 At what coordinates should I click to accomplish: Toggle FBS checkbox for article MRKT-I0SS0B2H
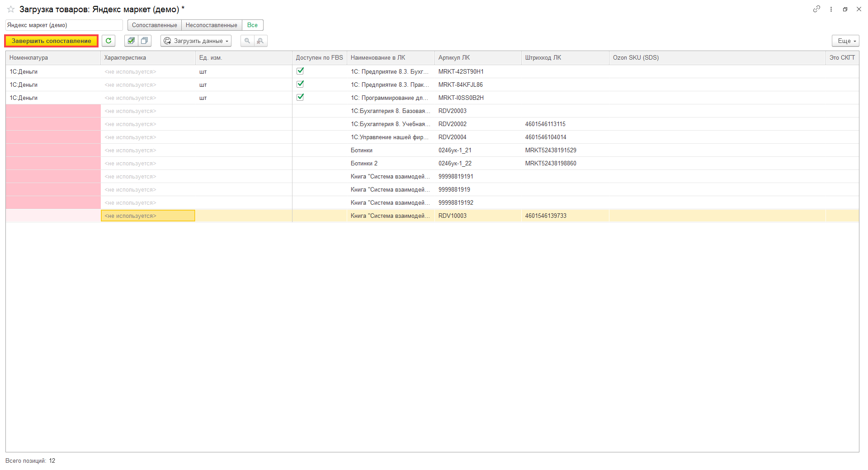[x=300, y=97]
